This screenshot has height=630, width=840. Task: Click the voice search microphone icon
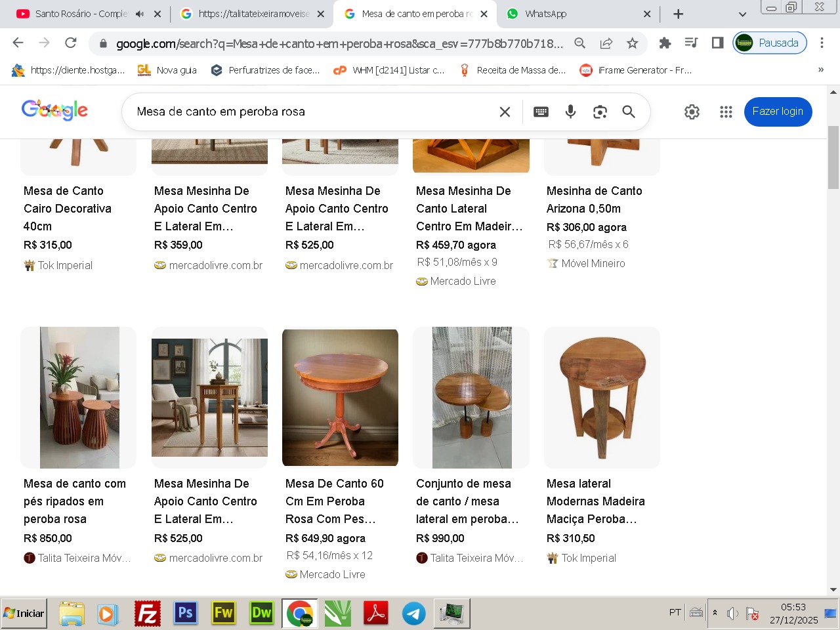tap(570, 112)
